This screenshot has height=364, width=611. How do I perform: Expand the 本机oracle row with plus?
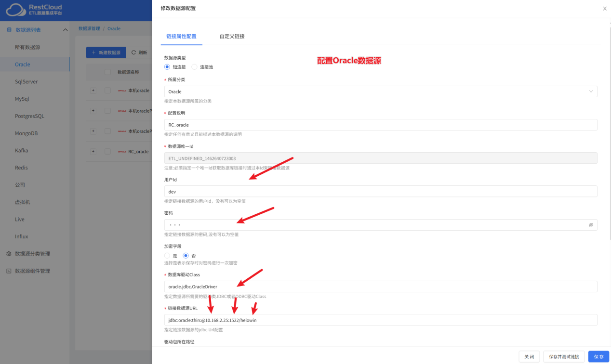point(93,91)
